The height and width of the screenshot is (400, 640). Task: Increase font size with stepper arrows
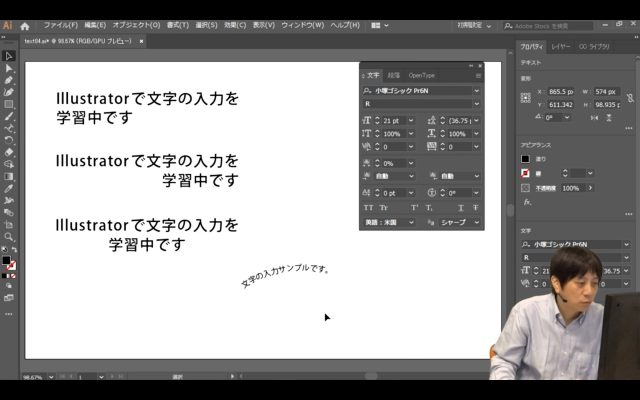tap(377, 118)
